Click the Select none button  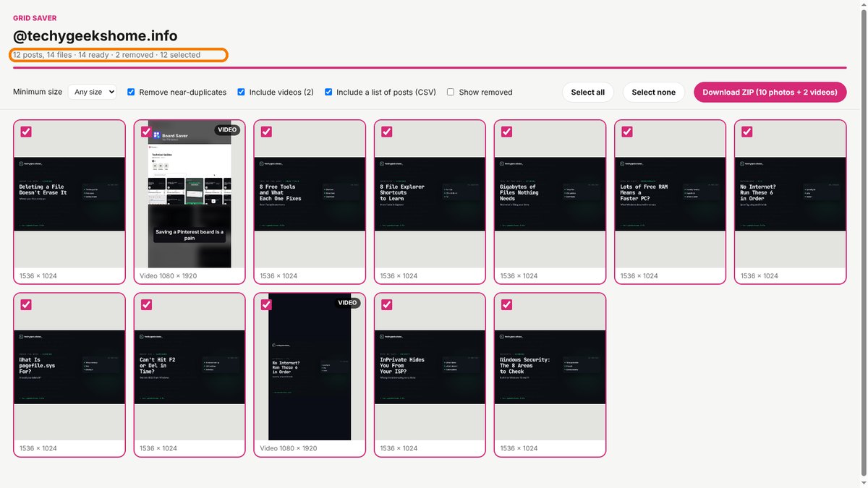654,92
